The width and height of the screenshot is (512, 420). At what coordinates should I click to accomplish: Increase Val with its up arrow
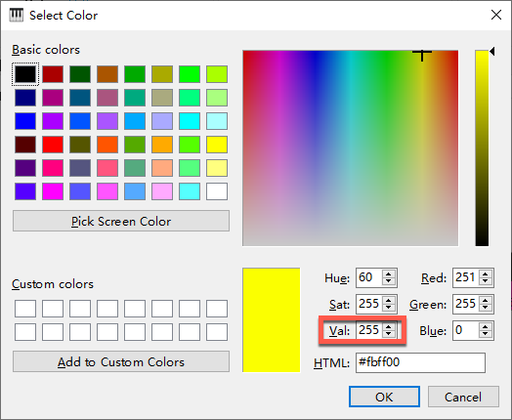pyautogui.click(x=388, y=326)
